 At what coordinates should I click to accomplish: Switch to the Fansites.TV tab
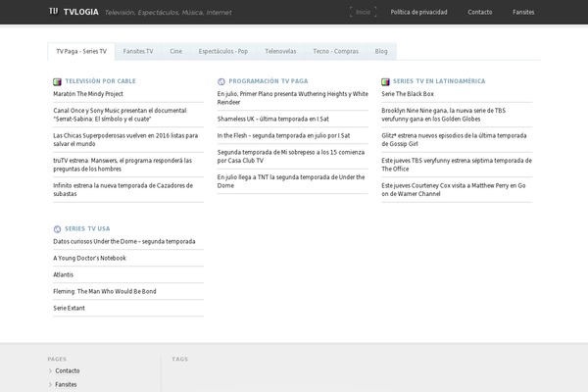click(138, 50)
